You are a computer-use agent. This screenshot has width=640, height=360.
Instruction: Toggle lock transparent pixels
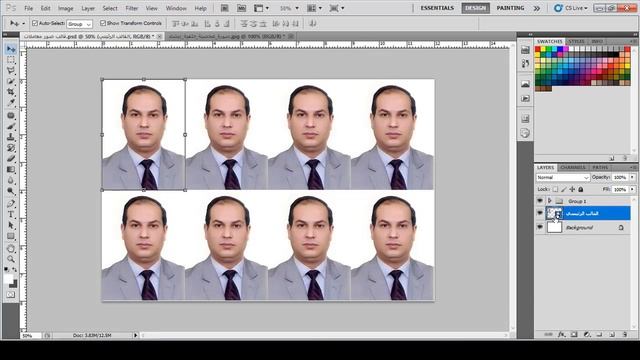pos(555,189)
